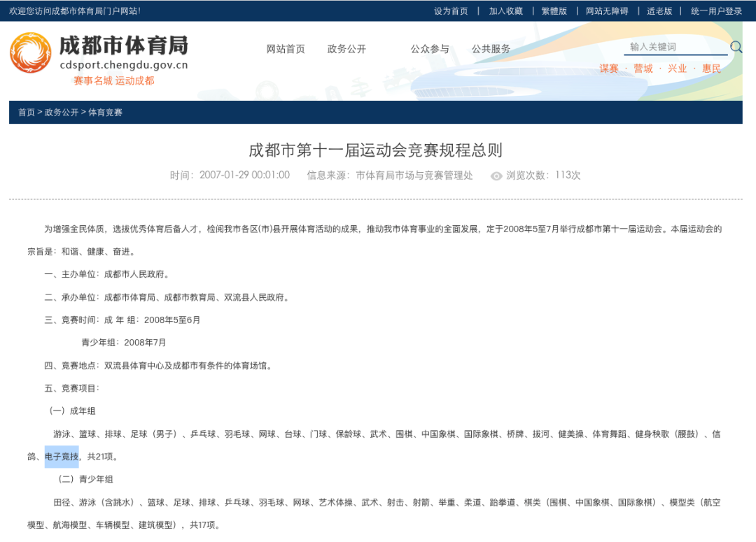Open the 公共服务 navigation menu
Viewport: 756px width, 542px height.
tap(491, 49)
